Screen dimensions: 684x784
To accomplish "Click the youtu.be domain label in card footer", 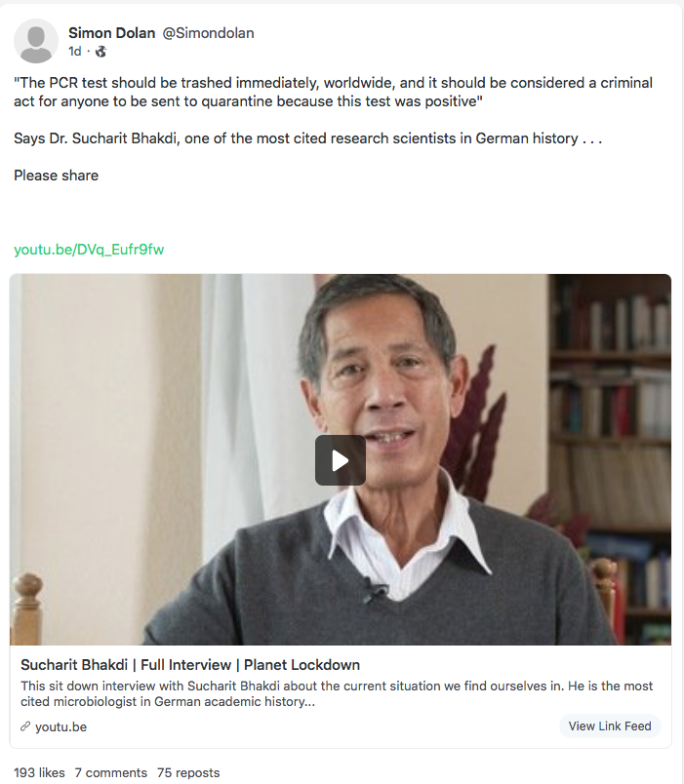I will [x=61, y=727].
